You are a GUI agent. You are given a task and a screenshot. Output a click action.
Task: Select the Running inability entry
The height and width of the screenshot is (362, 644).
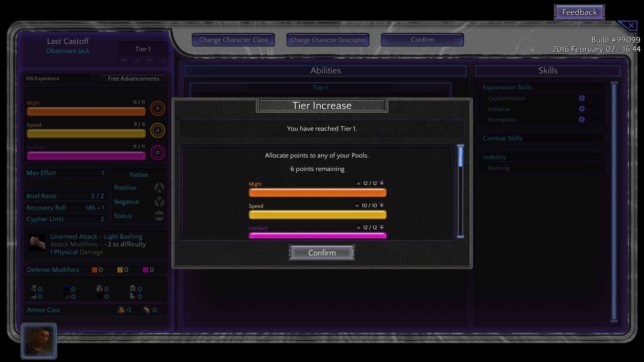(498, 168)
